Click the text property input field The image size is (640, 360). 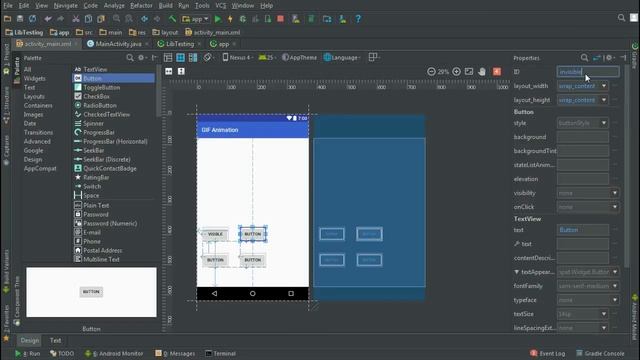click(x=583, y=230)
